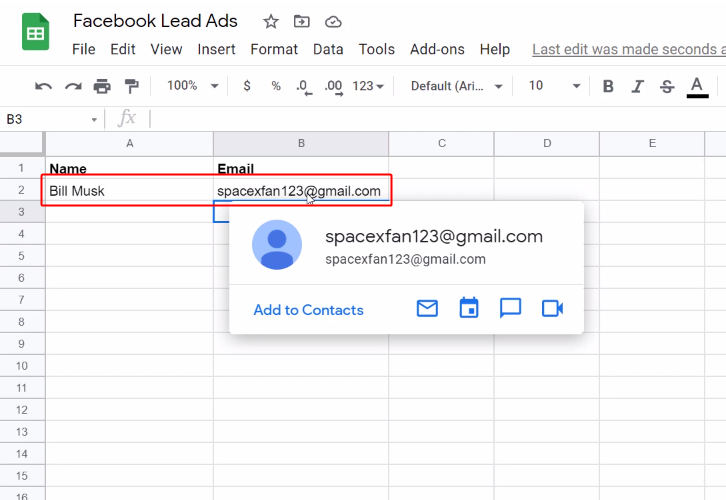This screenshot has width=726, height=500.
Task: Send email from contact card
Action: tap(427, 308)
